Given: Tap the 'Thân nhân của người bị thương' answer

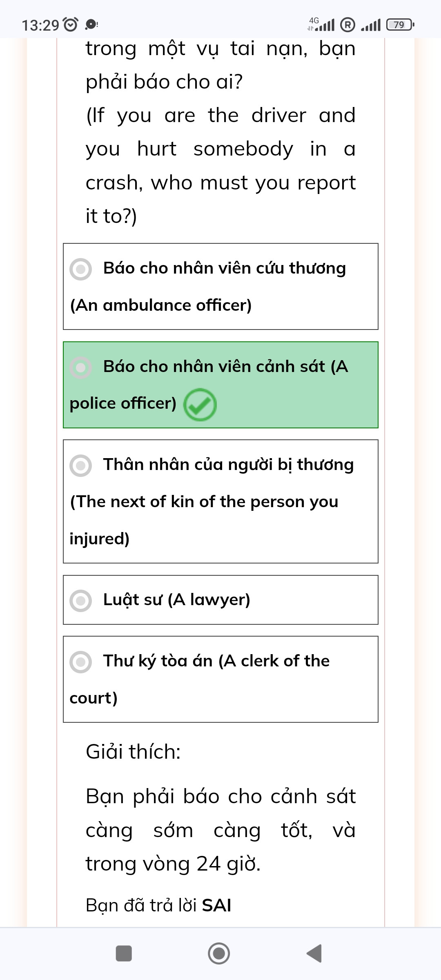Looking at the screenshot, I should pyautogui.click(x=220, y=501).
